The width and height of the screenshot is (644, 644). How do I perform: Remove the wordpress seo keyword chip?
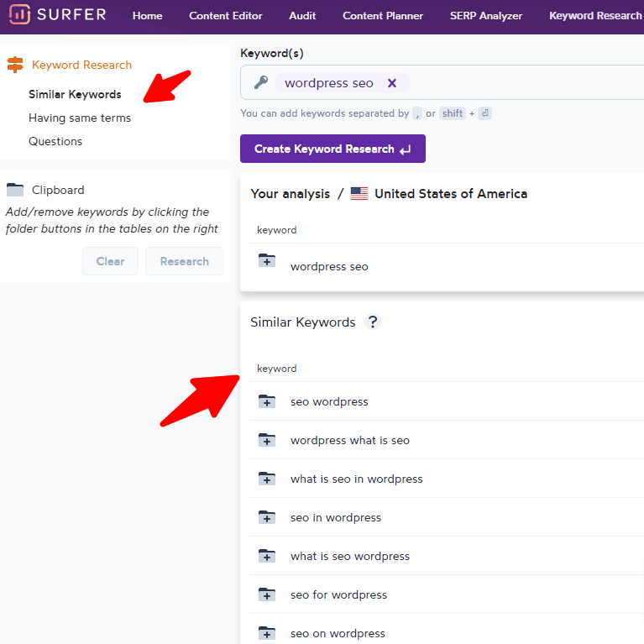click(392, 83)
